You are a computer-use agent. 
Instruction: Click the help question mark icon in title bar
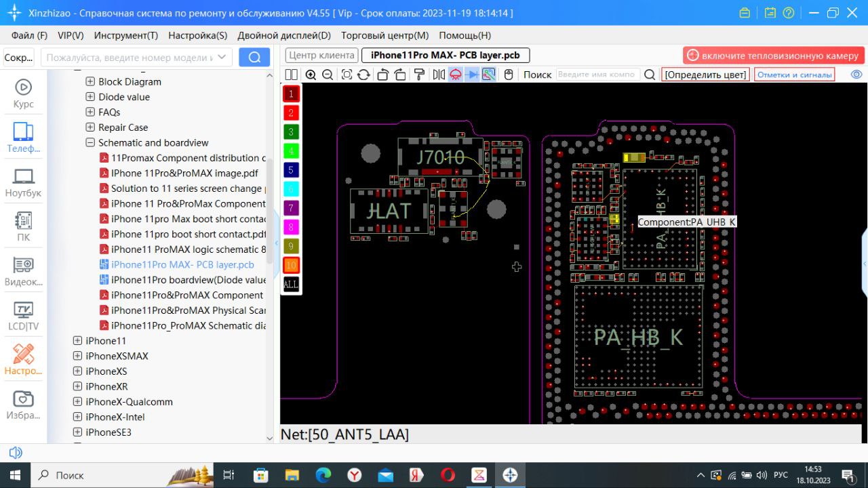tap(788, 13)
